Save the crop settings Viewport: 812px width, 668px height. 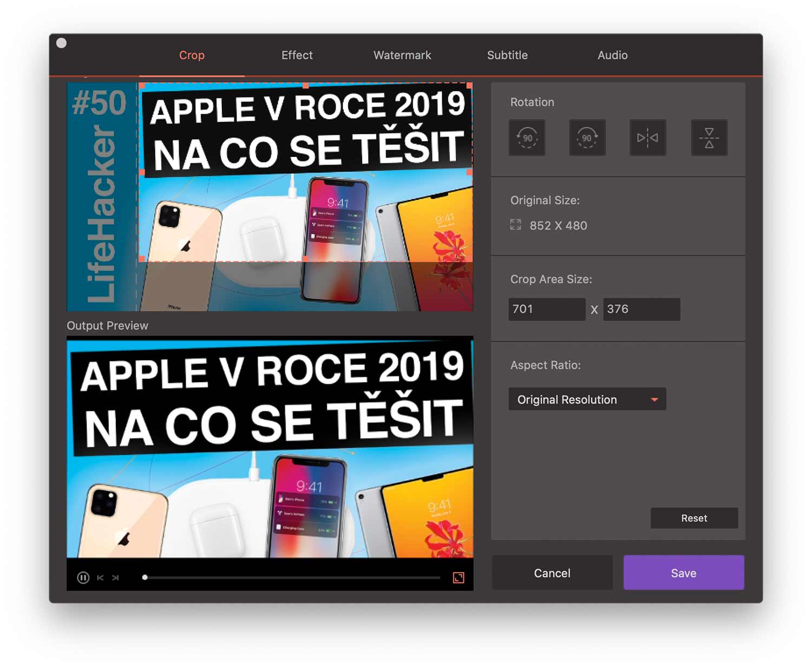pos(684,573)
